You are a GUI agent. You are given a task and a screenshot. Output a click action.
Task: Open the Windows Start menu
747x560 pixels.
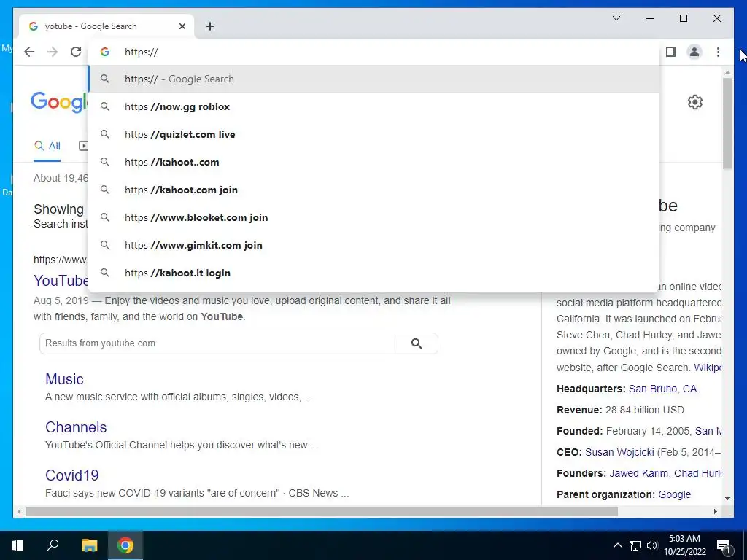tap(18, 545)
